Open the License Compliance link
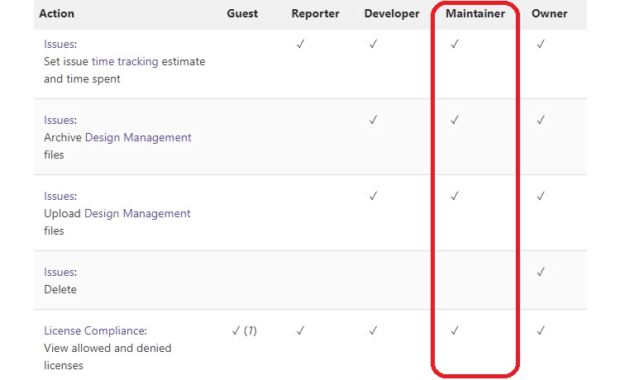The width and height of the screenshot is (620, 380). pos(95,331)
